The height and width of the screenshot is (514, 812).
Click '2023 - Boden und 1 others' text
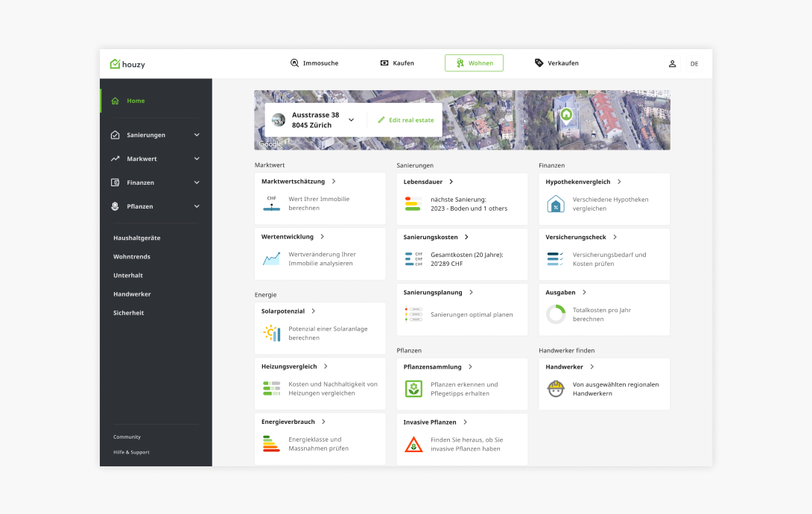pyautogui.click(x=469, y=209)
